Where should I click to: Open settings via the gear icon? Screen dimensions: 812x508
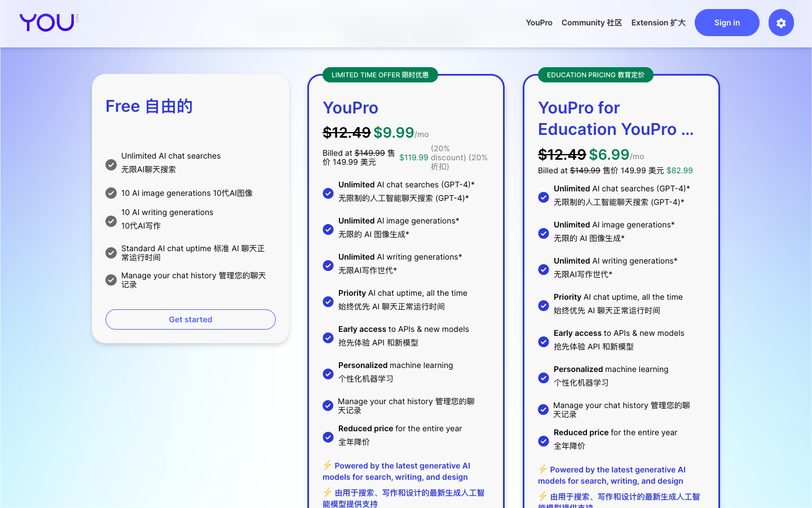point(781,23)
